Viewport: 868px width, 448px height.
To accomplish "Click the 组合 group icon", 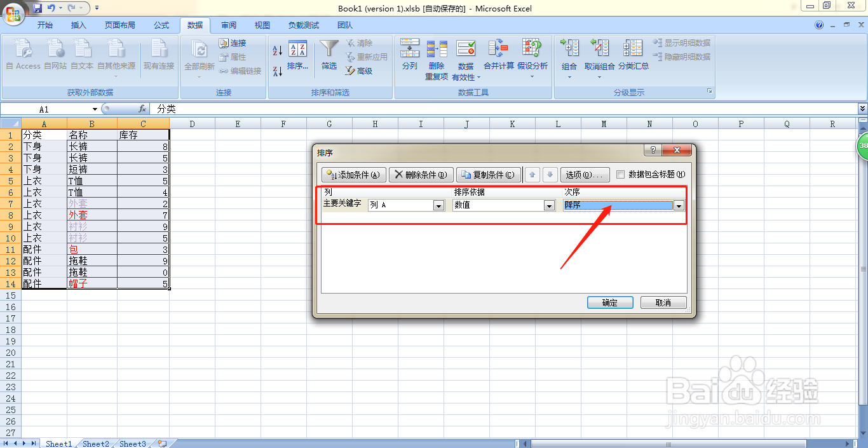I will click(x=569, y=58).
